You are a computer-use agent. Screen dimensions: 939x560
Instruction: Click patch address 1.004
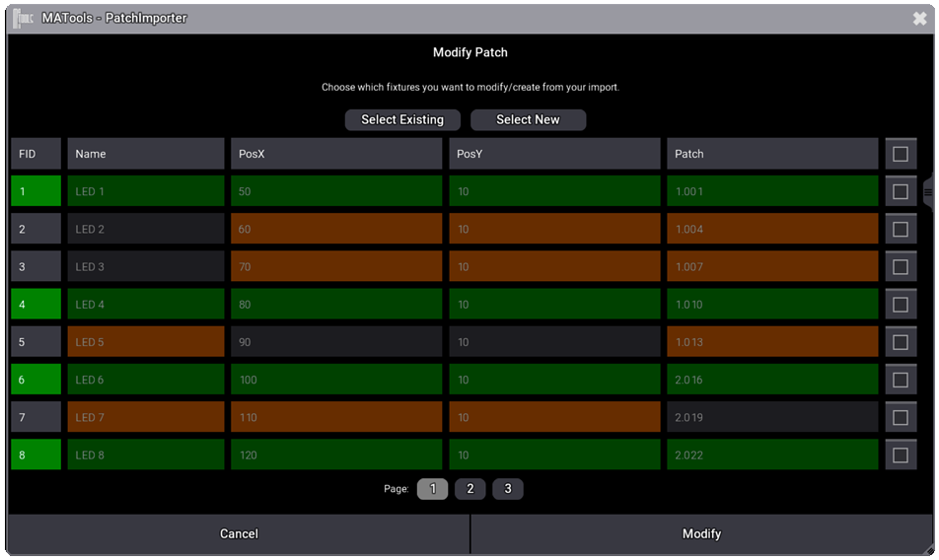point(772,229)
